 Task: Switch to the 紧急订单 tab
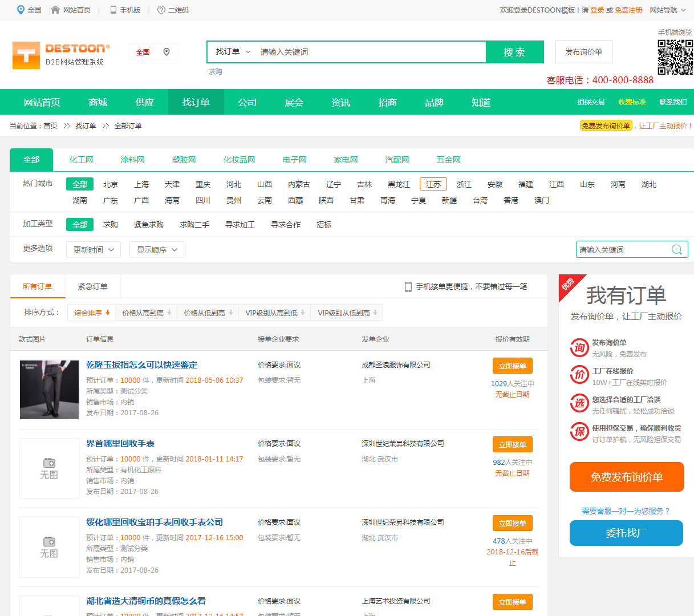click(92, 286)
